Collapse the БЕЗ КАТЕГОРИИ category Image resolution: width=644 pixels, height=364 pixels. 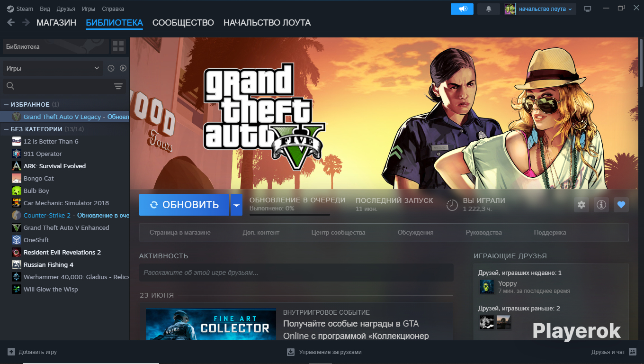click(x=7, y=129)
